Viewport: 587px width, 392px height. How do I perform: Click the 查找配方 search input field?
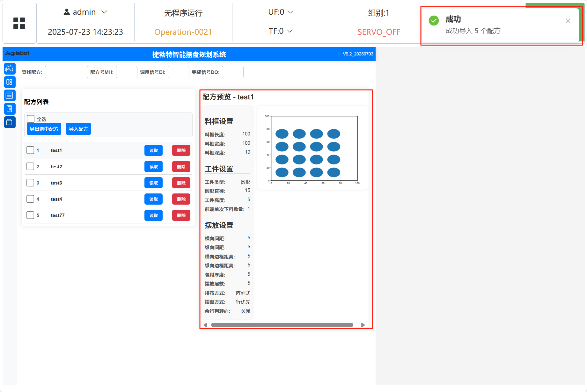point(66,72)
